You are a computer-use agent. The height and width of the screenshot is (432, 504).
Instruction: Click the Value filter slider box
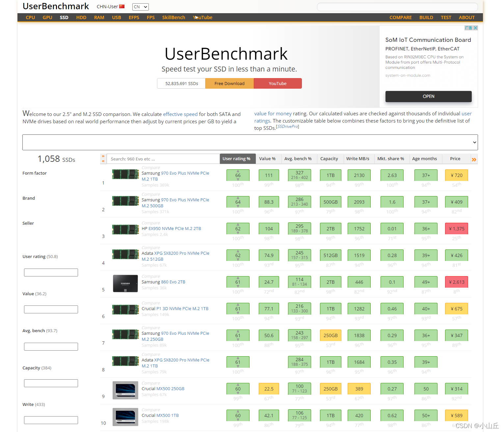(51, 309)
